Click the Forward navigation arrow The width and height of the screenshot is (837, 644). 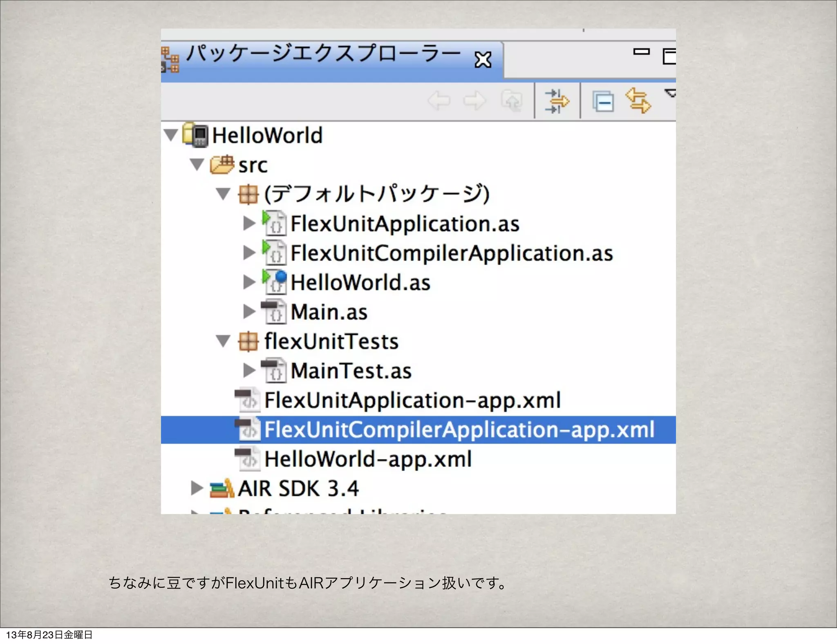click(x=474, y=101)
